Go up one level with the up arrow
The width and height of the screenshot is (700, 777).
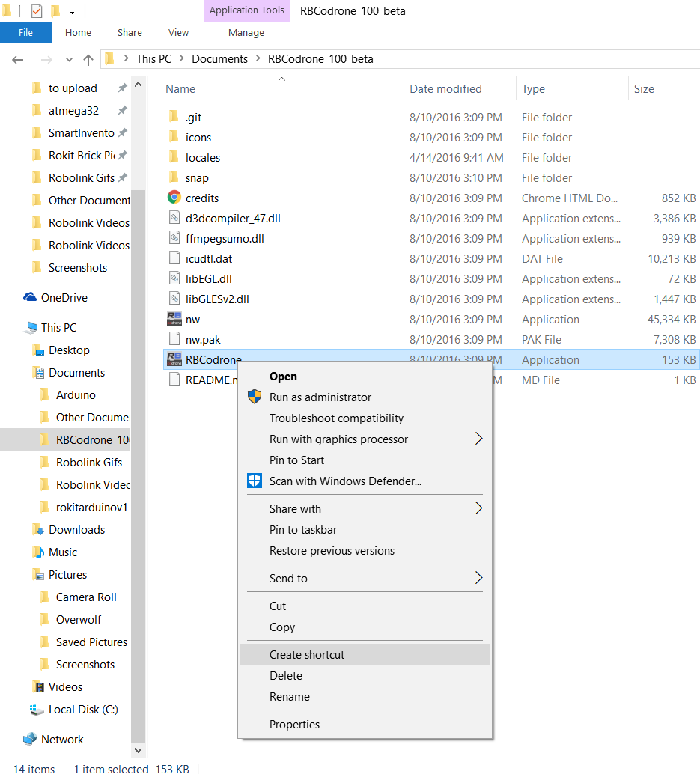88,59
